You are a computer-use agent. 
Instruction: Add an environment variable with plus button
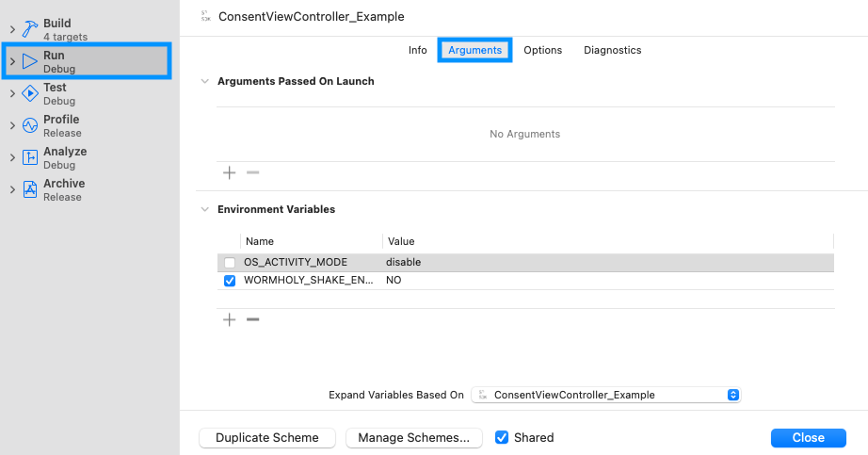pyautogui.click(x=229, y=319)
